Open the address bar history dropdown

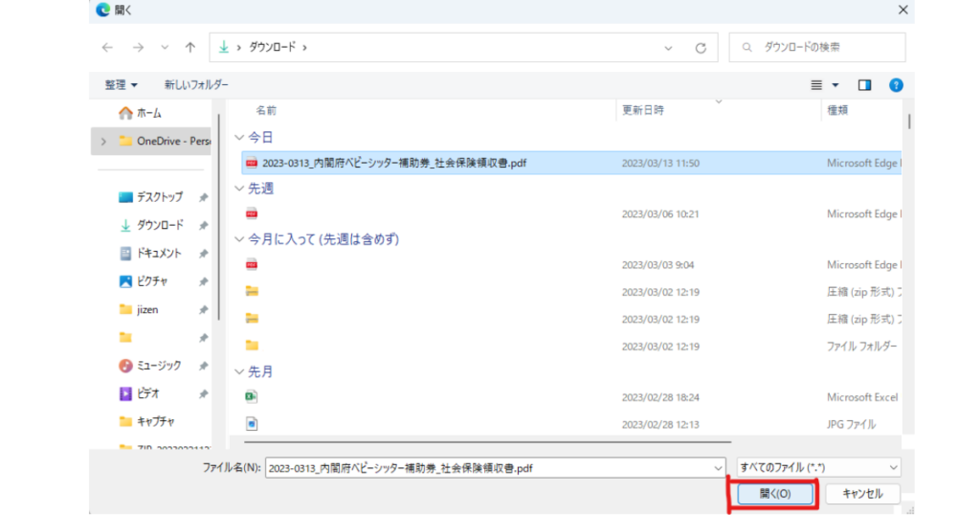tap(668, 47)
